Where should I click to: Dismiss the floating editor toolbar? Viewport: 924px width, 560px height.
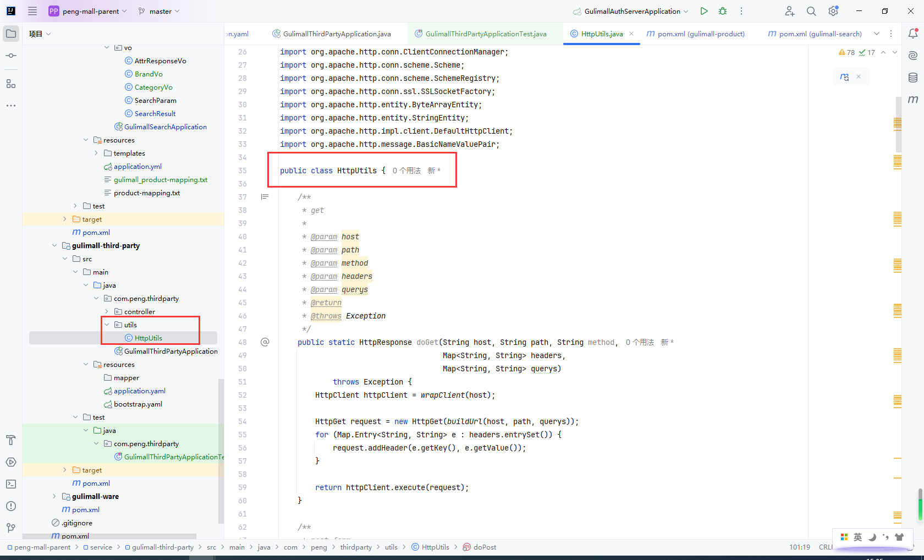(859, 77)
